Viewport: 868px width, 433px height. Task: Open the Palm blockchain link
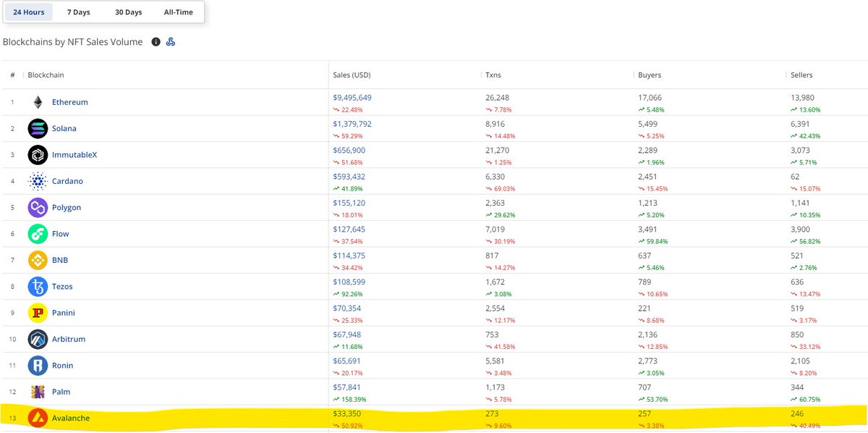point(61,392)
